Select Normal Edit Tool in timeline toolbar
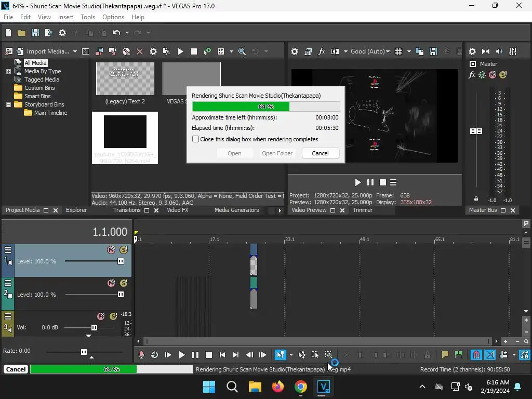Screen dimensions: 532x399 coord(280,355)
